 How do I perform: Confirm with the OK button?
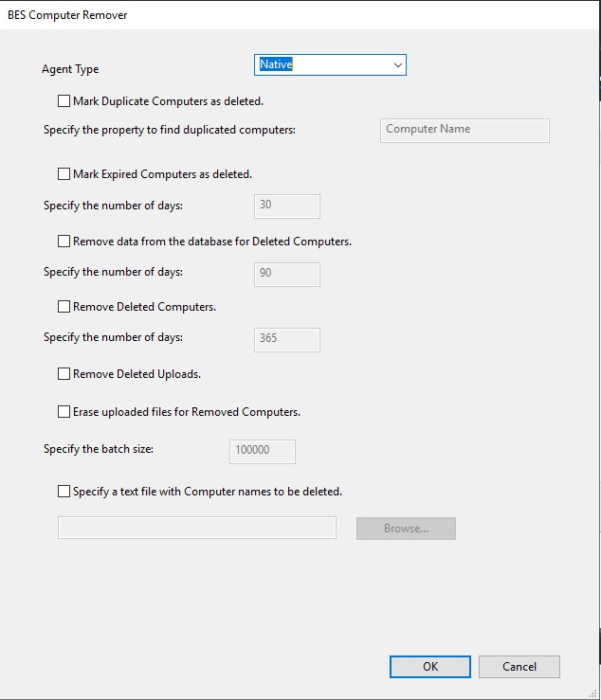[429, 667]
